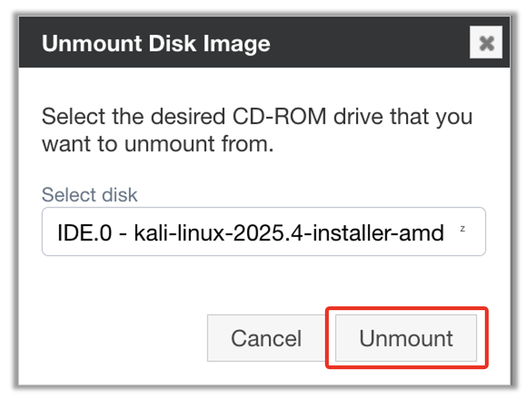Screen dimensions: 532x404
Task: Select the IDE.0 kali-linux-2025.4 disk entry
Action: pyautogui.click(x=250, y=233)
